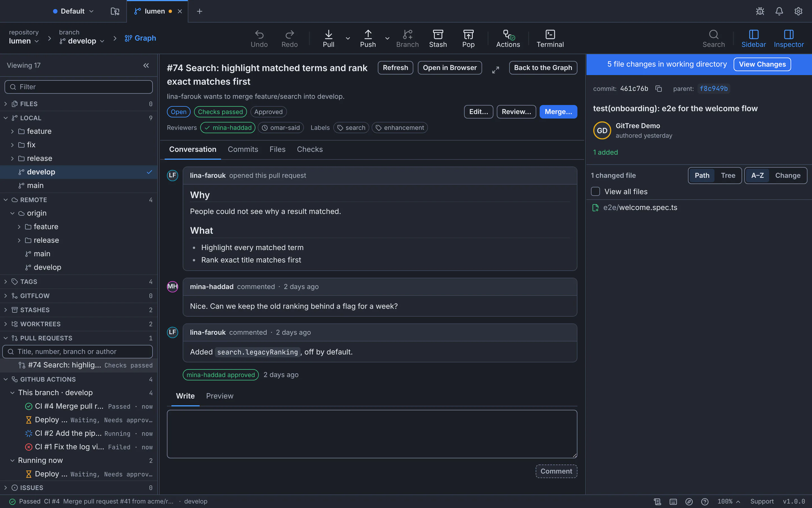The height and width of the screenshot is (508, 812).
Task: Click Back to the Graph button
Action: (x=543, y=67)
